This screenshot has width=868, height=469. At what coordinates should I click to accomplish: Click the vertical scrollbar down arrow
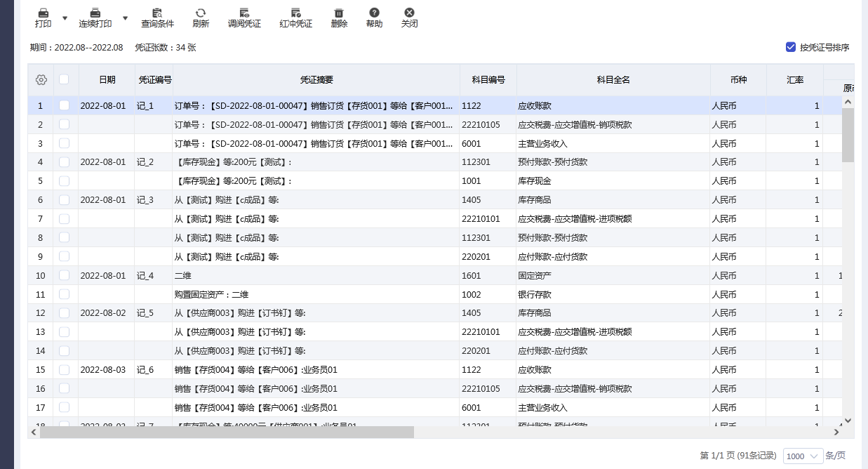pos(848,420)
